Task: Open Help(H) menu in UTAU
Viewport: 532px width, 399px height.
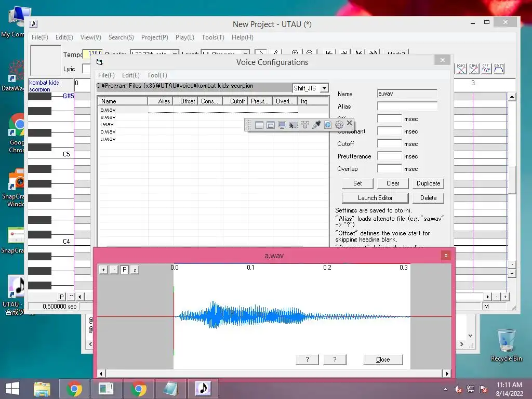Action: point(242,37)
